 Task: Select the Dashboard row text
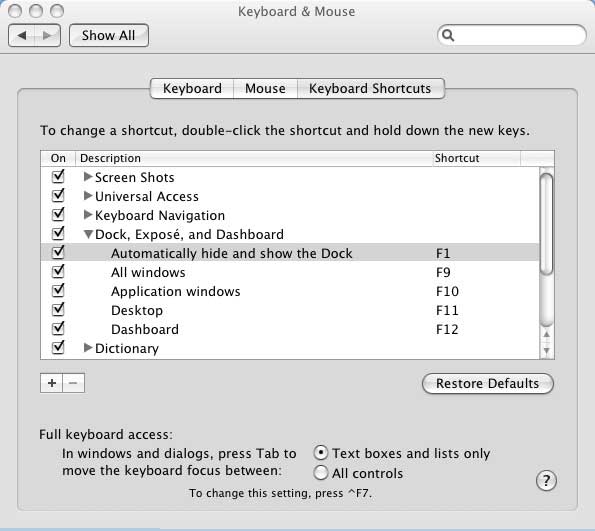coord(145,329)
